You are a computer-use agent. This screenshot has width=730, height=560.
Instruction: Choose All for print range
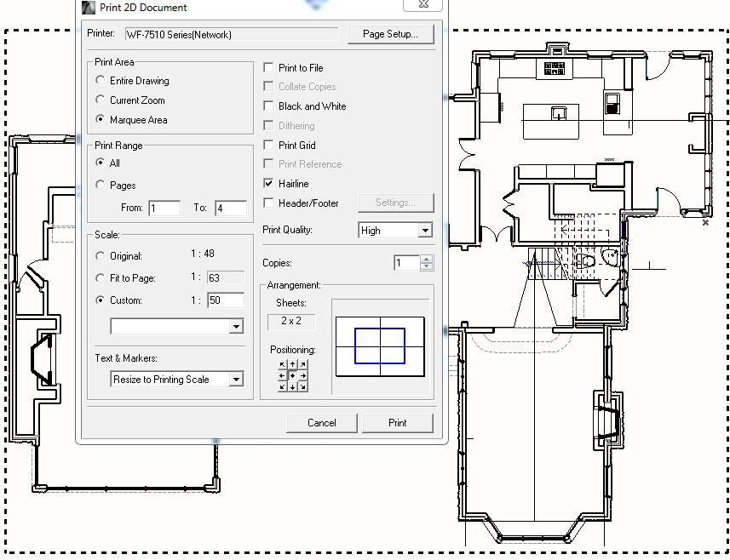(100, 163)
